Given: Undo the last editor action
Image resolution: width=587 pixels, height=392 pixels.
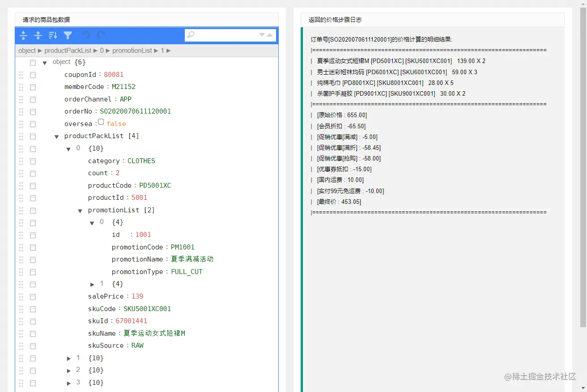Looking at the screenshot, I should click(x=86, y=35).
